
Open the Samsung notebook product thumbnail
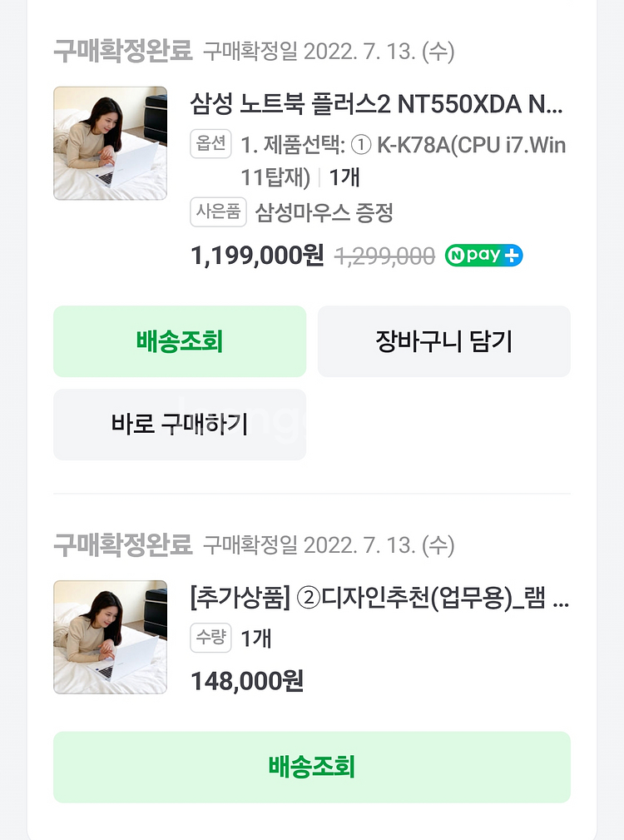110,143
